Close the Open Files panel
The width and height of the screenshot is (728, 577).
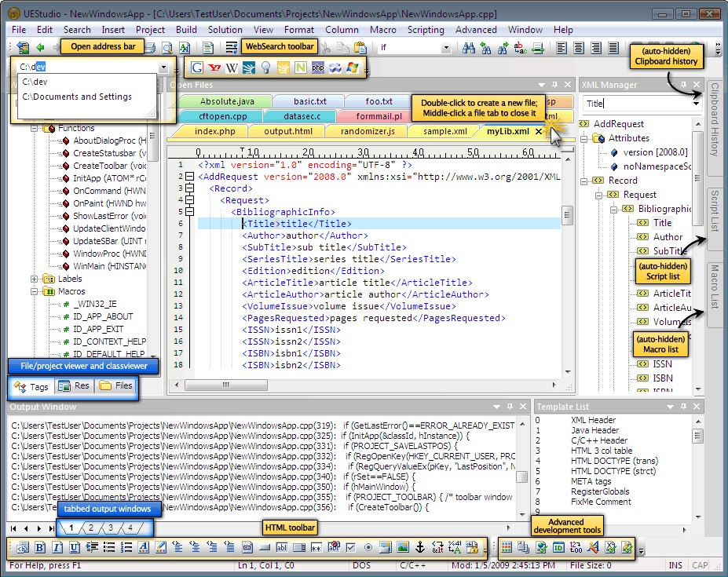[568, 85]
